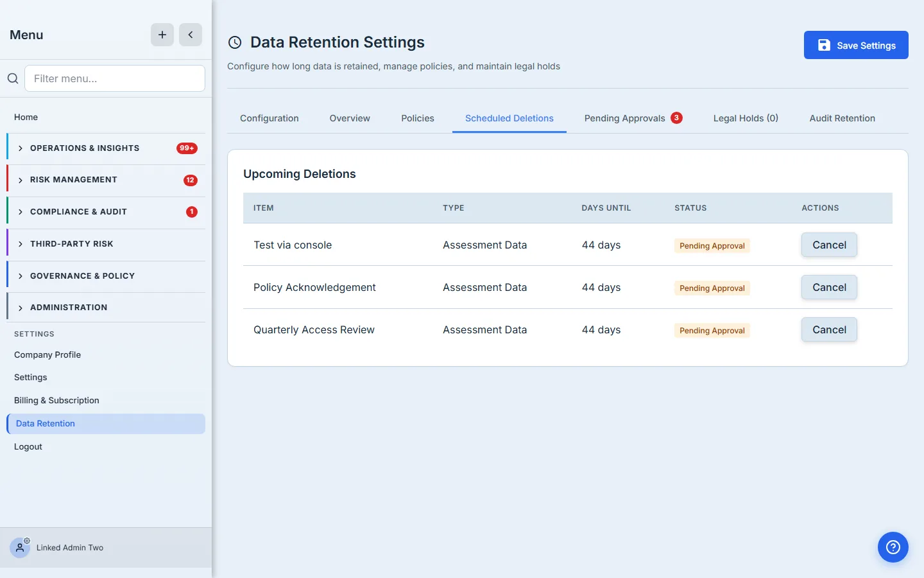Open the Policies tab
Screen dimensions: 924x578
(418, 118)
